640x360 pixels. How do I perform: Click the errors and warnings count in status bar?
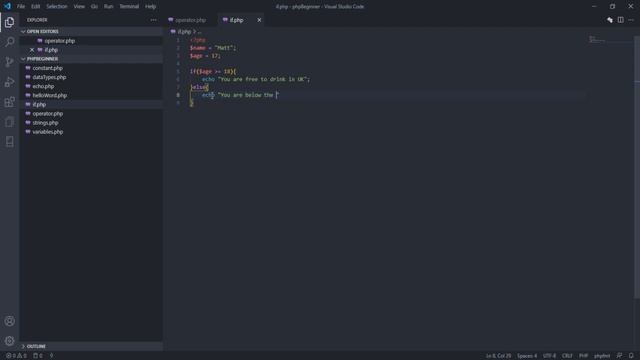(x=16, y=356)
